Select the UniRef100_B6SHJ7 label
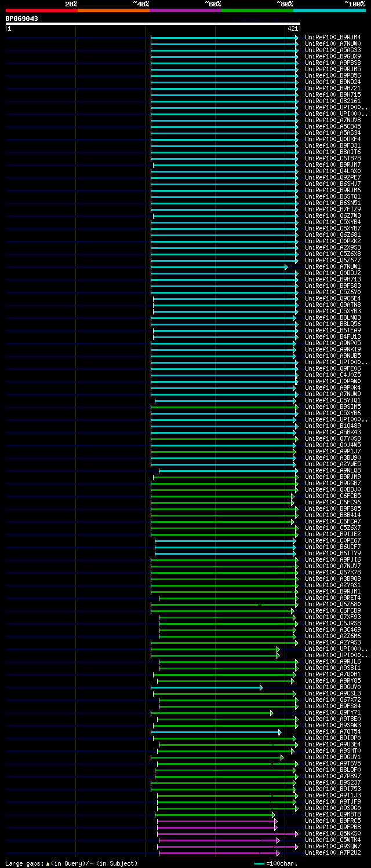Viewport: 371px width, 868px height. pos(333,184)
